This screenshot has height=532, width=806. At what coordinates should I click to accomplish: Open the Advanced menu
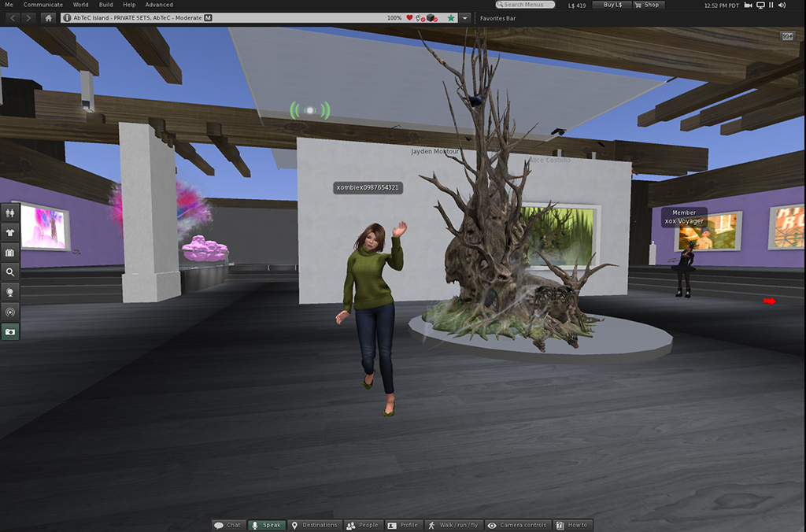pos(159,5)
